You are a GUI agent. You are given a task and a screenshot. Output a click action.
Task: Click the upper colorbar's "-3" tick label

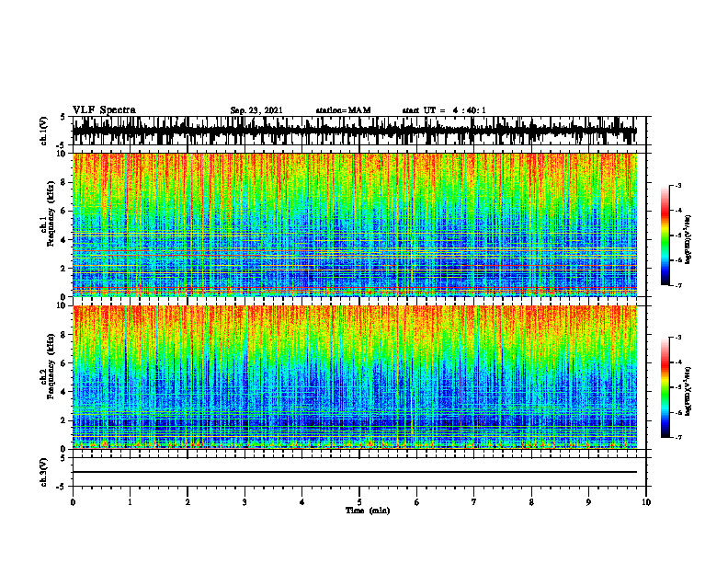point(678,185)
